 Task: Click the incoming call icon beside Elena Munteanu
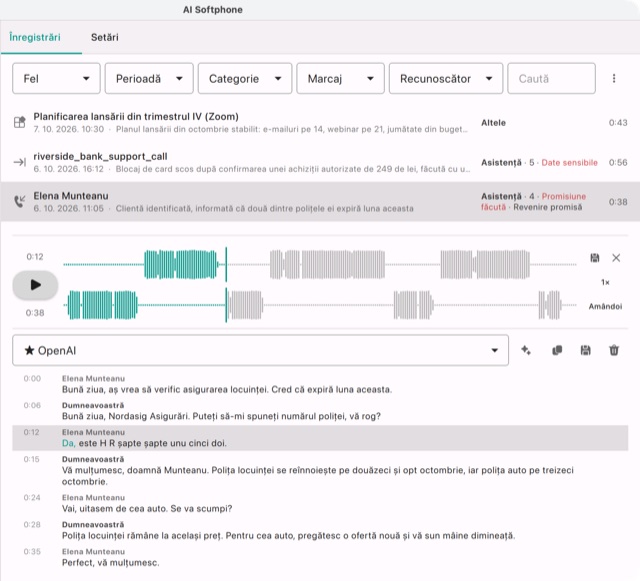point(20,201)
